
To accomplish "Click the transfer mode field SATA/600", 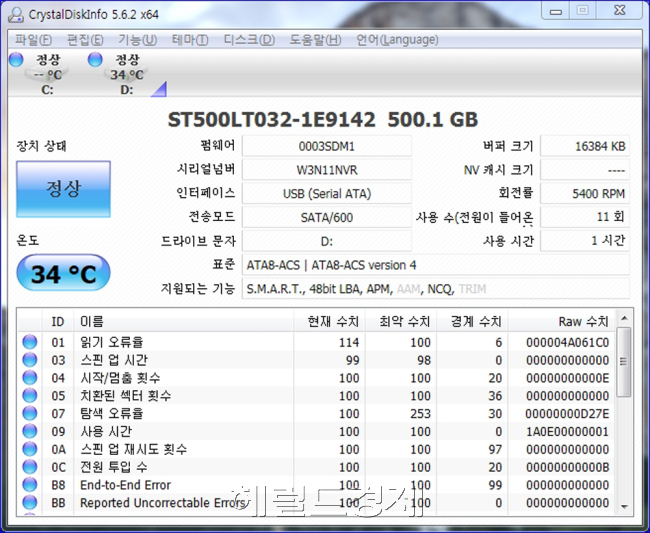I will (x=327, y=217).
